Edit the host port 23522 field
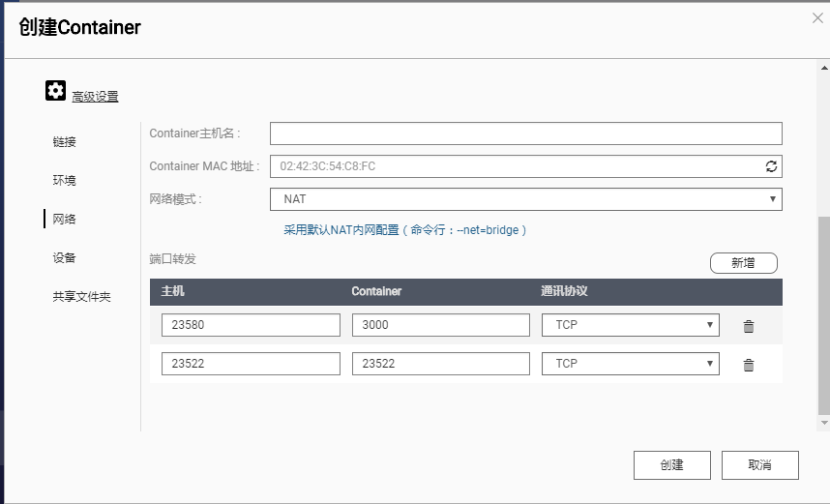This screenshot has width=830, height=504. [x=251, y=364]
